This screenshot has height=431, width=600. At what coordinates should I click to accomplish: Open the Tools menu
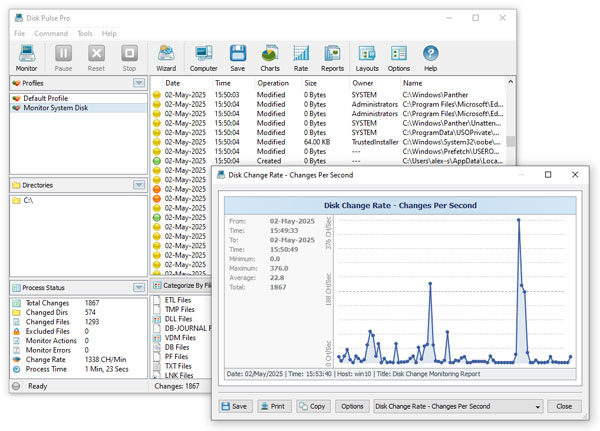click(x=85, y=34)
